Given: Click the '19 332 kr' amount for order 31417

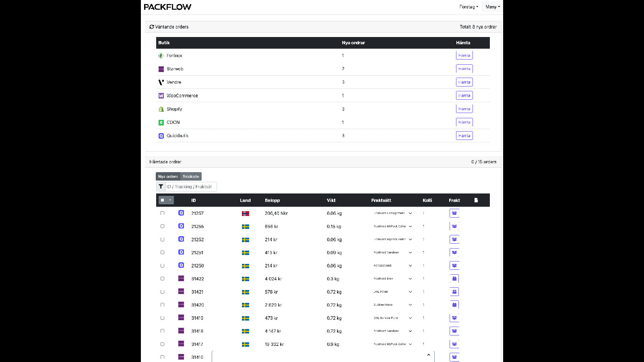Looking at the screenshot, I should coord(274,344).
